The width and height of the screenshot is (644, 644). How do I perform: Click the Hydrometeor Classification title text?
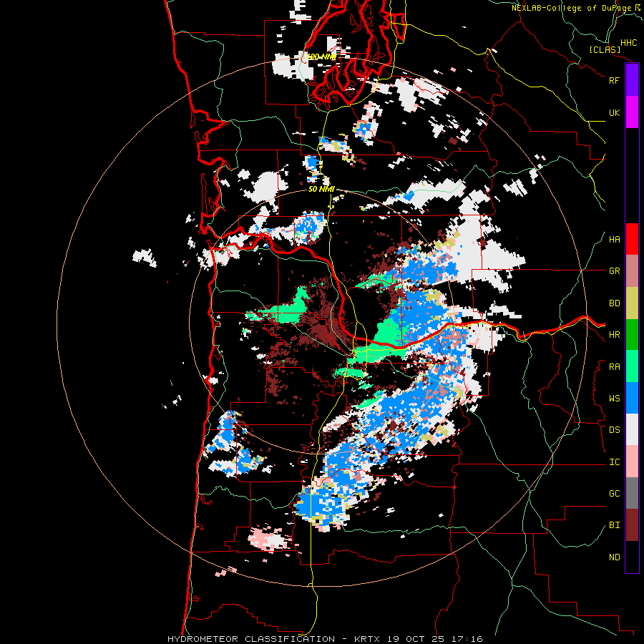[251, 639]
